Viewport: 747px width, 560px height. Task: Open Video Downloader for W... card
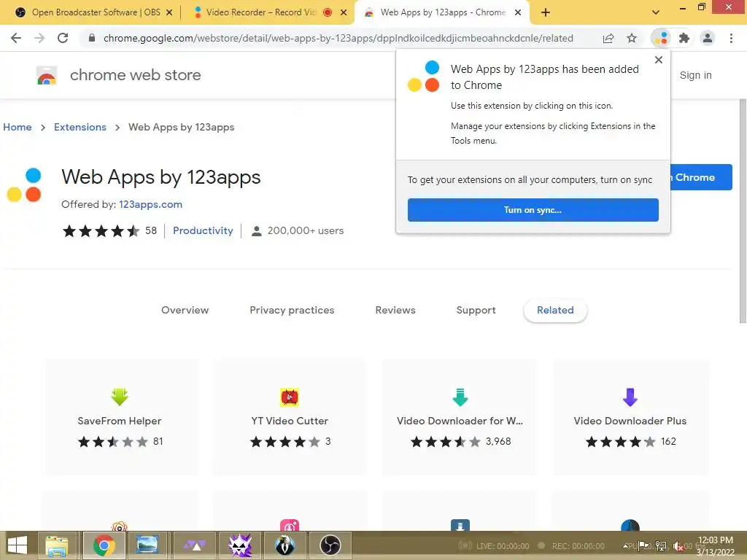(x=460, y=418)
